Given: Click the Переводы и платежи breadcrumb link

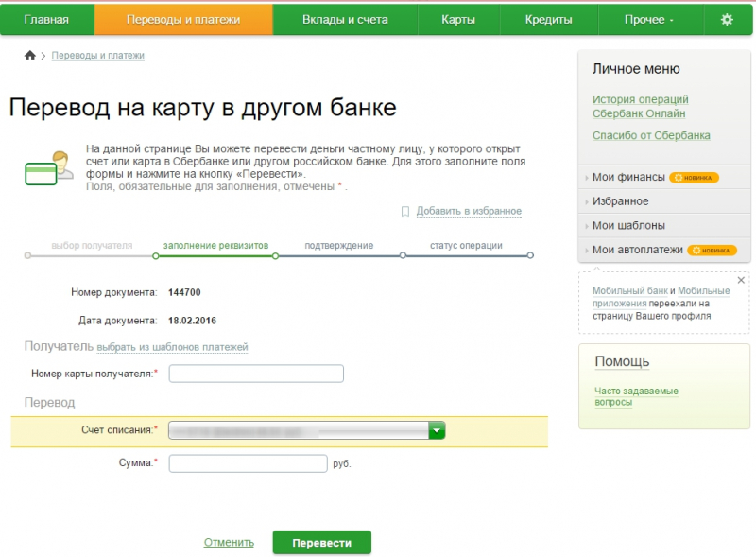Looking at the screenshot, I should [98, 56].
